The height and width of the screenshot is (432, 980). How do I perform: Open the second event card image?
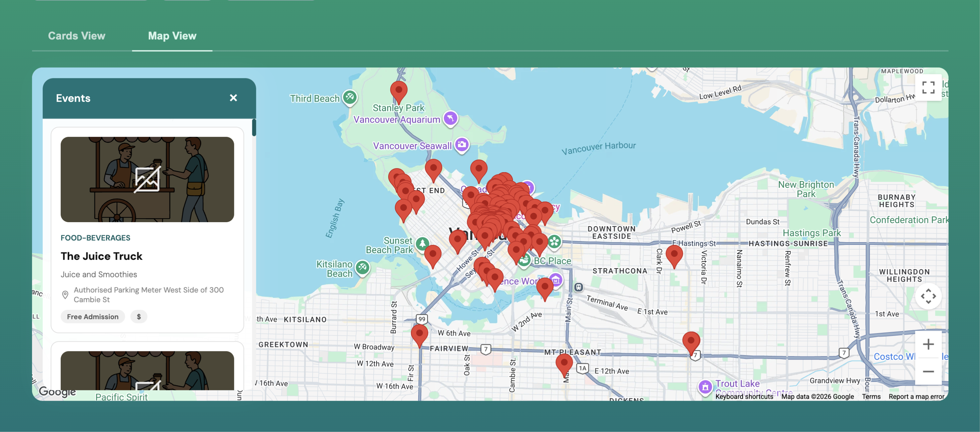[x=147, y=370]
